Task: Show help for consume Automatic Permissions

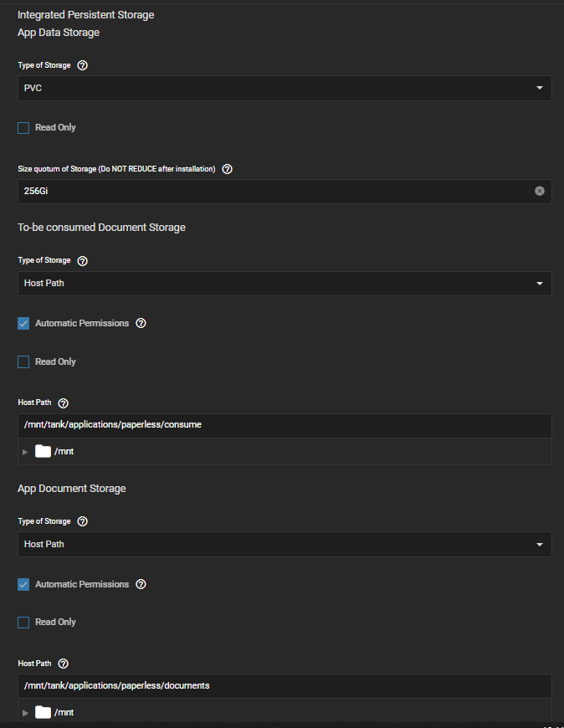Action: point(141,323)
